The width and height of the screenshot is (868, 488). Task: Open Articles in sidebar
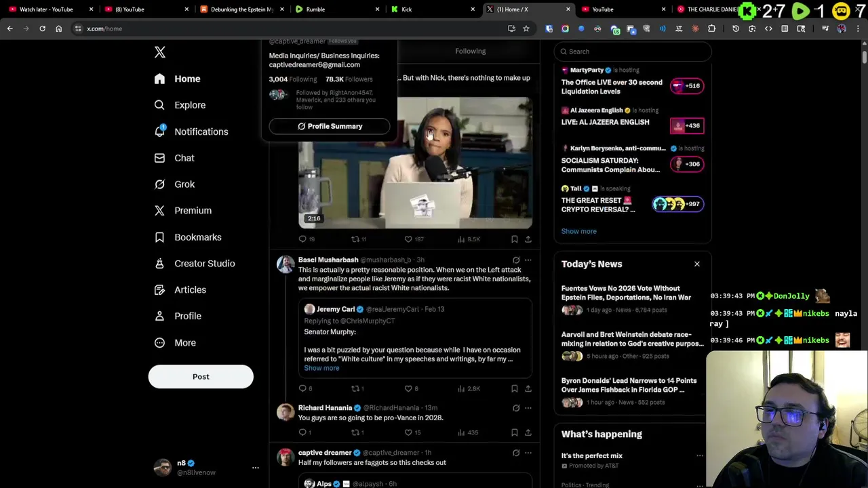(180, 290)
